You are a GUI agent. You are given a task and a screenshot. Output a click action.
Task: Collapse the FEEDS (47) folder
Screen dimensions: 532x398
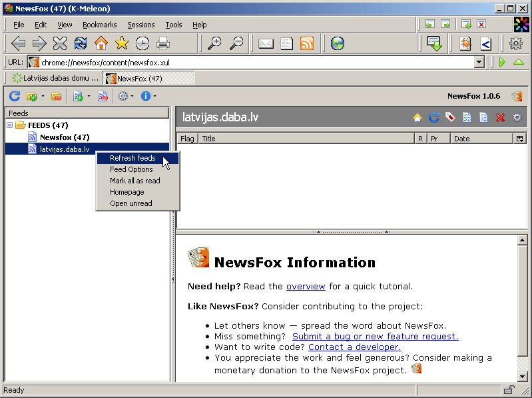pyautogui.click(x=10, y=125)
